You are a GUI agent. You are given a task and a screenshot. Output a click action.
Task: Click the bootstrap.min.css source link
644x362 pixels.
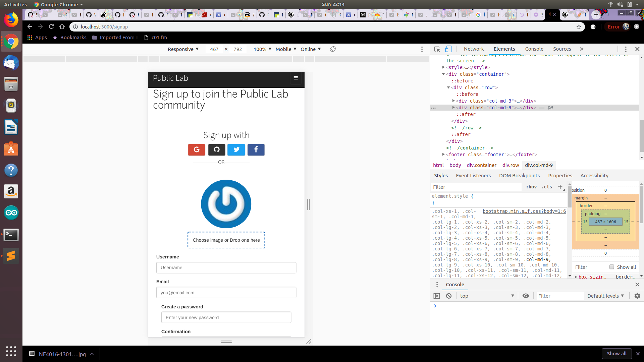[x=524, y=211]
